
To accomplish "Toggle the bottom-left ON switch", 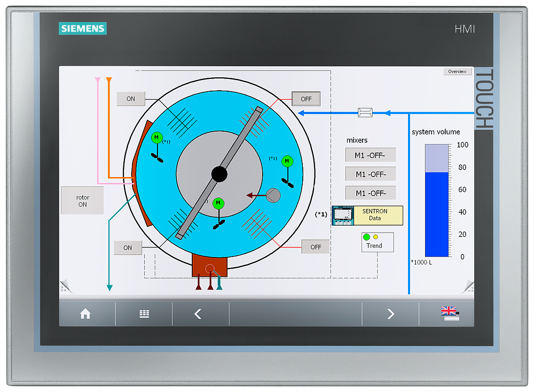I will pyautogui.click(x=128, y=247).
